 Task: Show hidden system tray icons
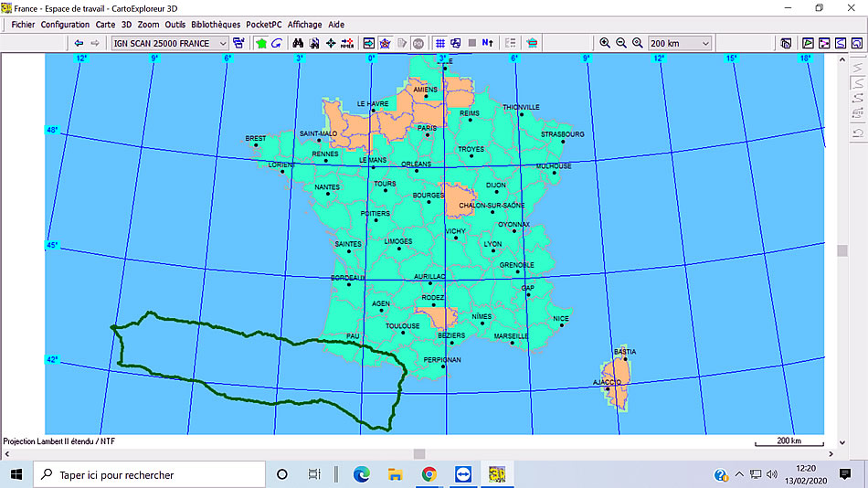click(739, 474)
